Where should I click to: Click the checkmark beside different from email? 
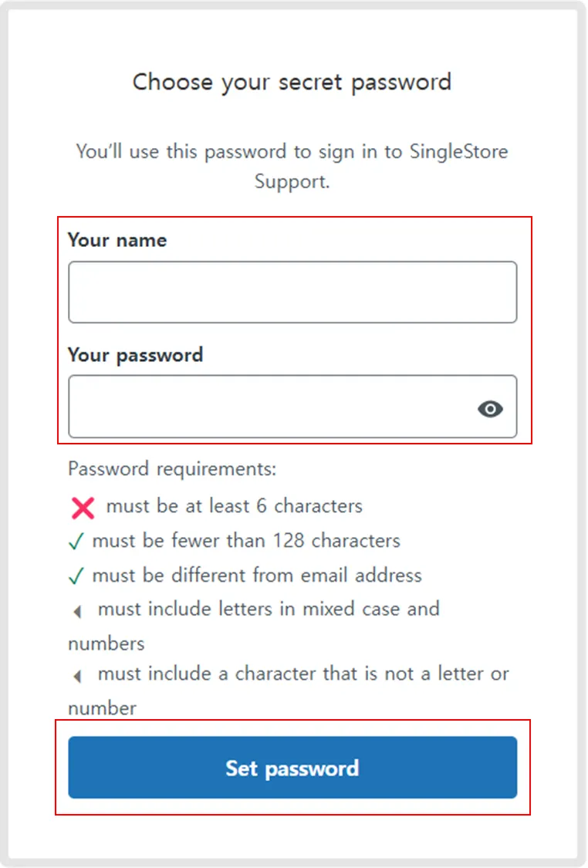(76, 576)
